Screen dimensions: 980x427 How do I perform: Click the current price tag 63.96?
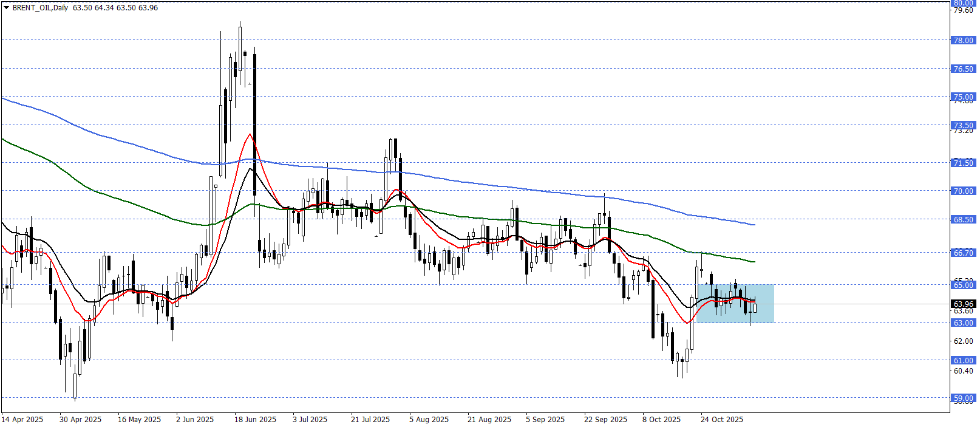963,304
